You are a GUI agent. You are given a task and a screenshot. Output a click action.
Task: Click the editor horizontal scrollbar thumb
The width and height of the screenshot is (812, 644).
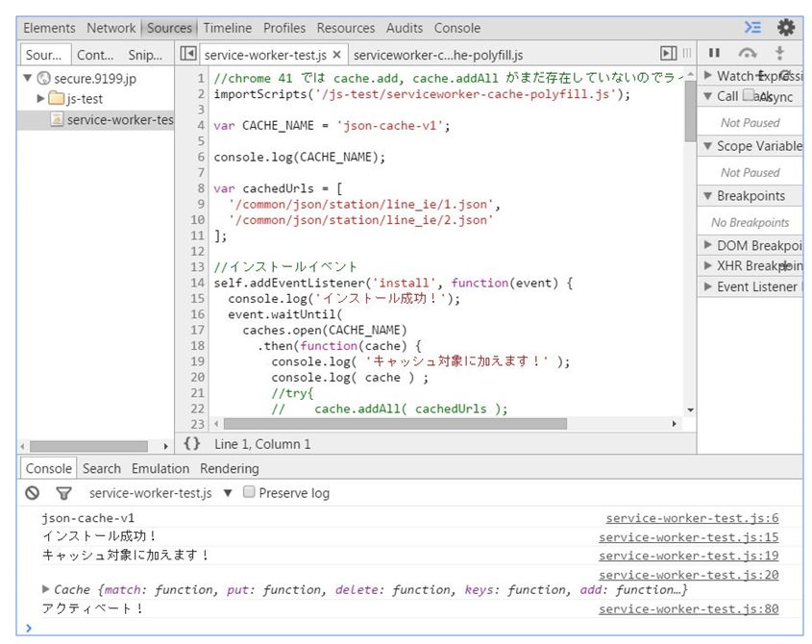click(395, 424)
